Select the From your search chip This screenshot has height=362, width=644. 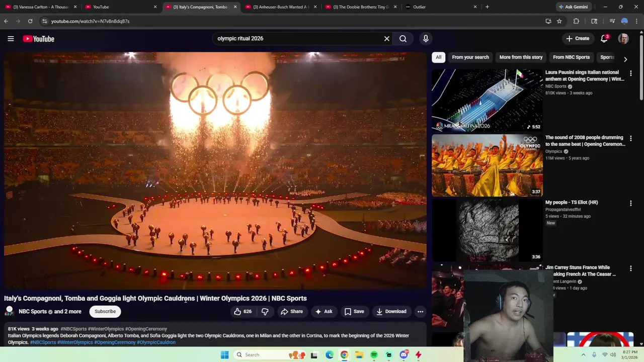(470, 57)
